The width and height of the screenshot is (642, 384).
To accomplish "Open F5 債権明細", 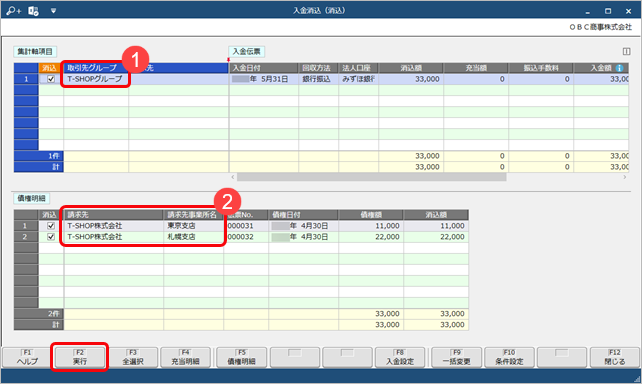I will 242,357.
